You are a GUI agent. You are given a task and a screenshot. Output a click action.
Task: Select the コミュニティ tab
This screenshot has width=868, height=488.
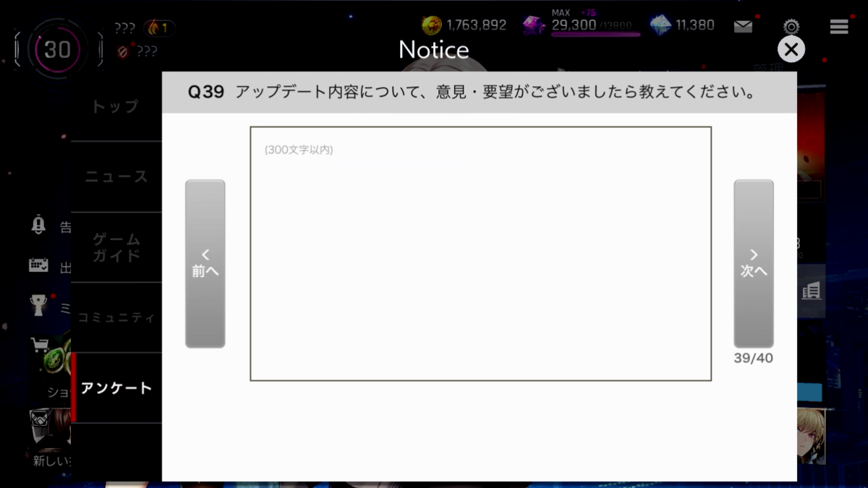(x=116, y=317)
